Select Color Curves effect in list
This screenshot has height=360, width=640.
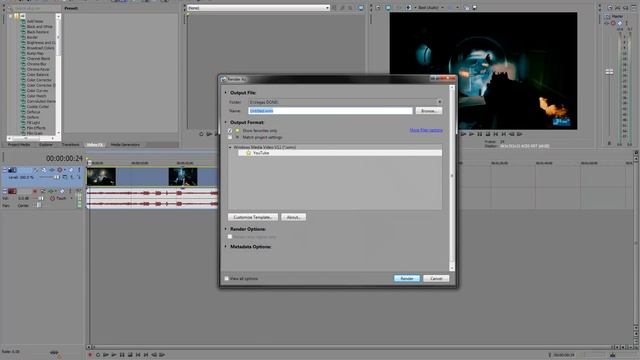pos(37,91)
